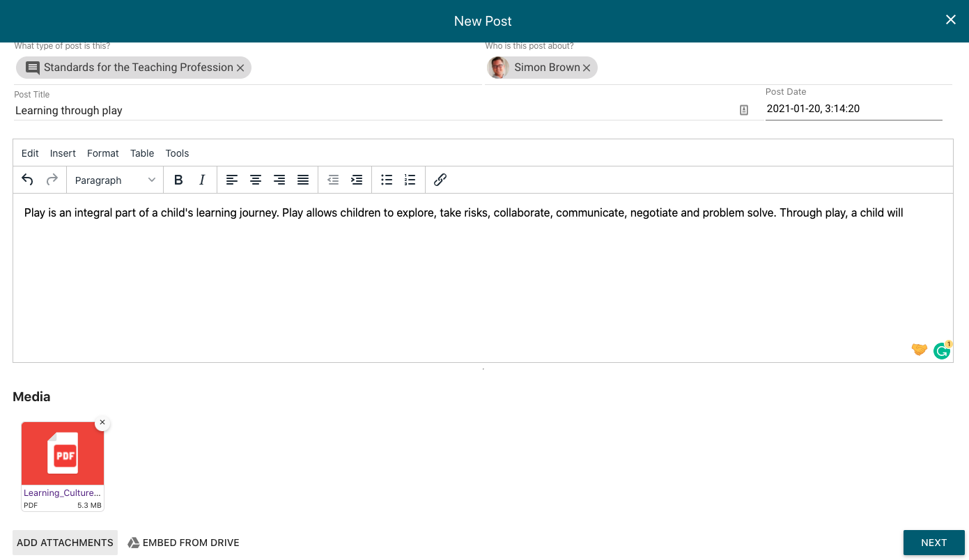Remove Standards for the Teaching Profession tag
The height and width of the screenshot is (560, 969).
pyautogui.click(x=240, y=68)
